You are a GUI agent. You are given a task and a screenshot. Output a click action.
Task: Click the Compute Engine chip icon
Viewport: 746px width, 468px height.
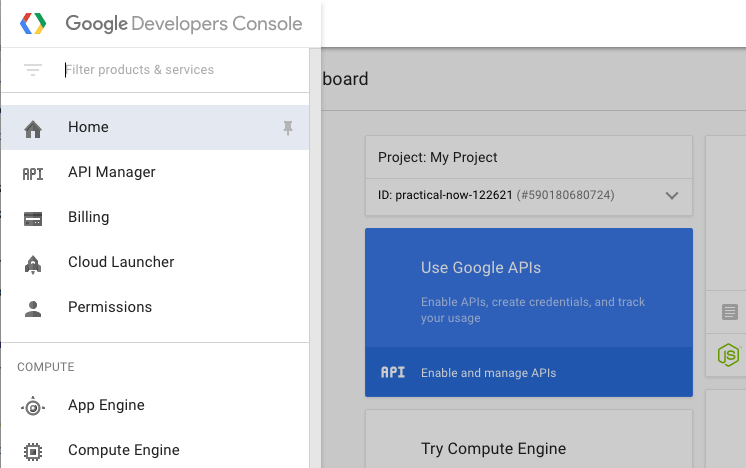[33, 451]
